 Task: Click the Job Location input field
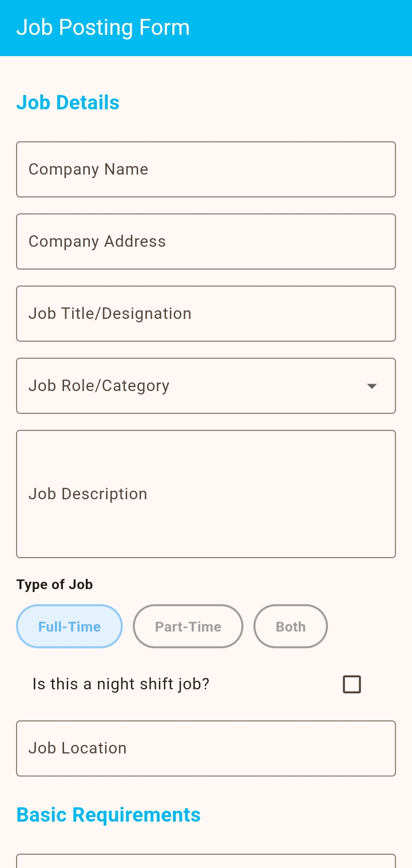point(206,748)
